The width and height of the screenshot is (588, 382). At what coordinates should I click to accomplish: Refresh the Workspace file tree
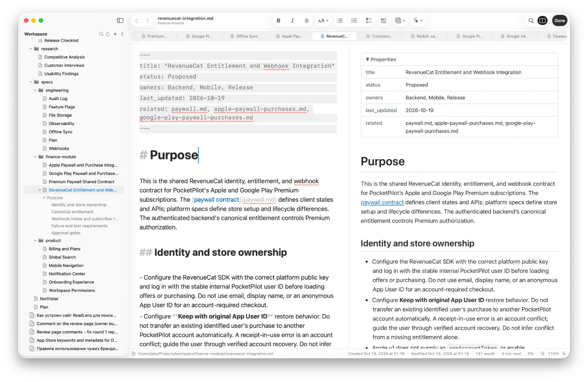click(x=108, y=34)
